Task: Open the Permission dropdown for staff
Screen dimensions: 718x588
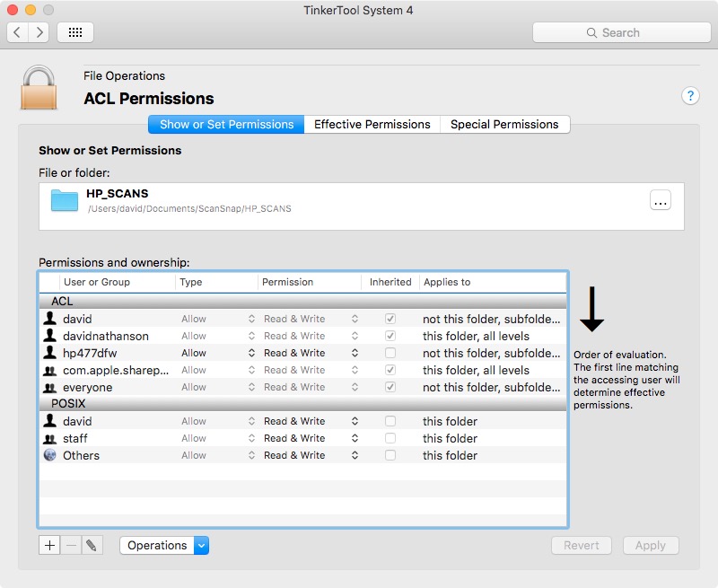Action: [311, 438]
